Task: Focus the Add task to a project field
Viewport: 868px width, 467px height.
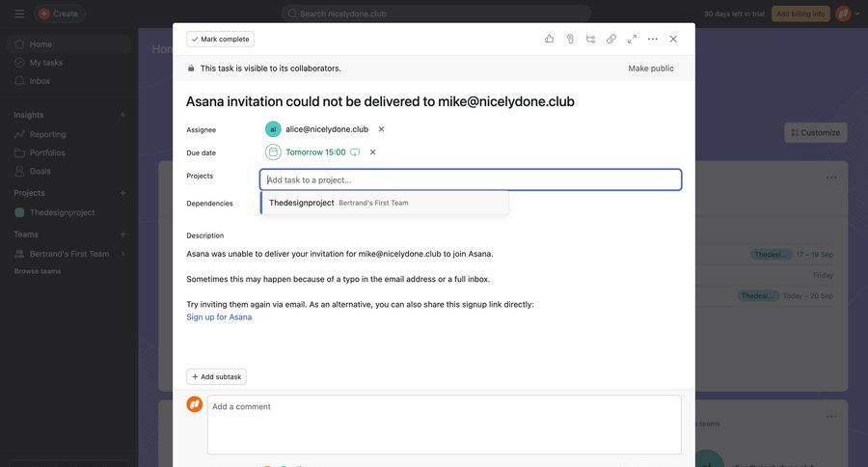Action: pos(471,179)
